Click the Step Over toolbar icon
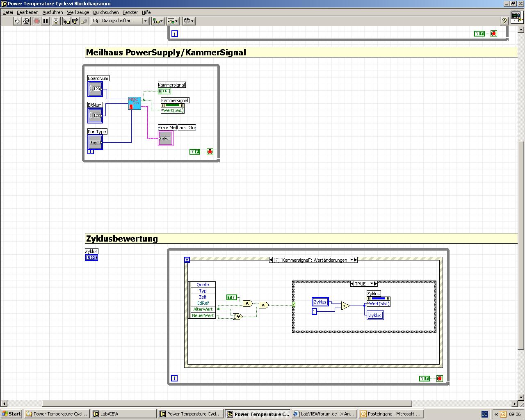The image size is (525, 420). click(x=75, y=21)
